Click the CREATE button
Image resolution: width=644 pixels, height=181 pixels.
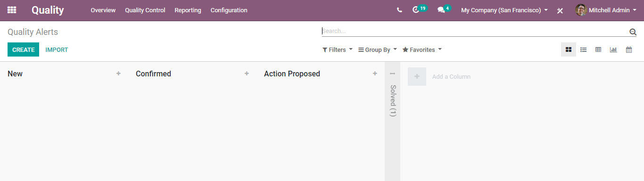point(24,49)
